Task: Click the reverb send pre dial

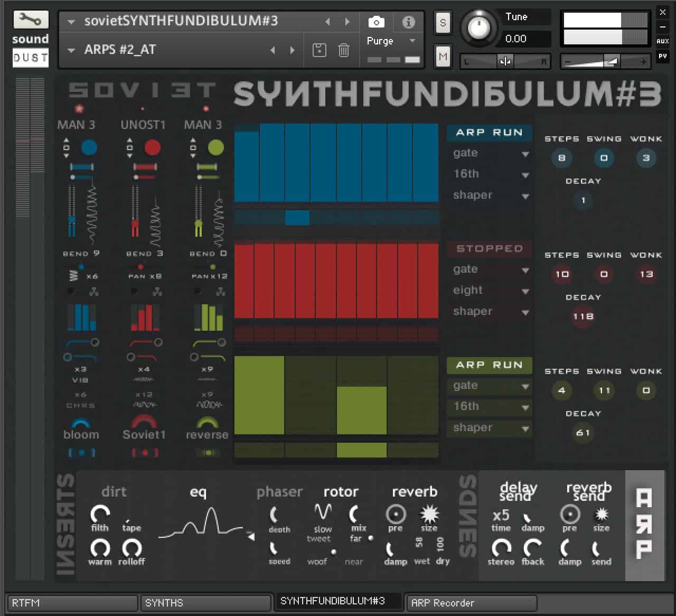Action: click(570, 514)
